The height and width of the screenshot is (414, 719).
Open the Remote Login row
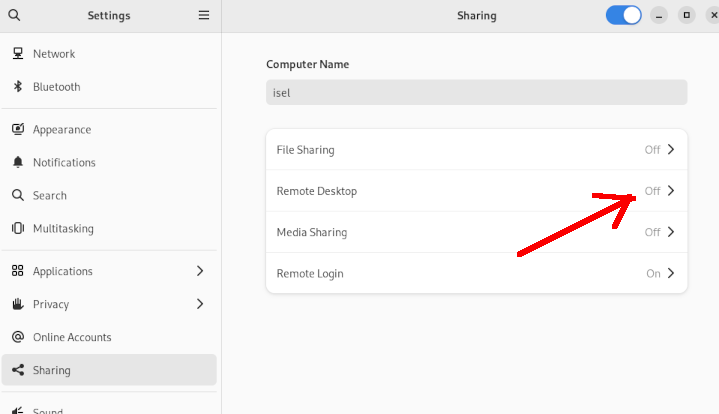pyautogui.click(x=476, y=273)
